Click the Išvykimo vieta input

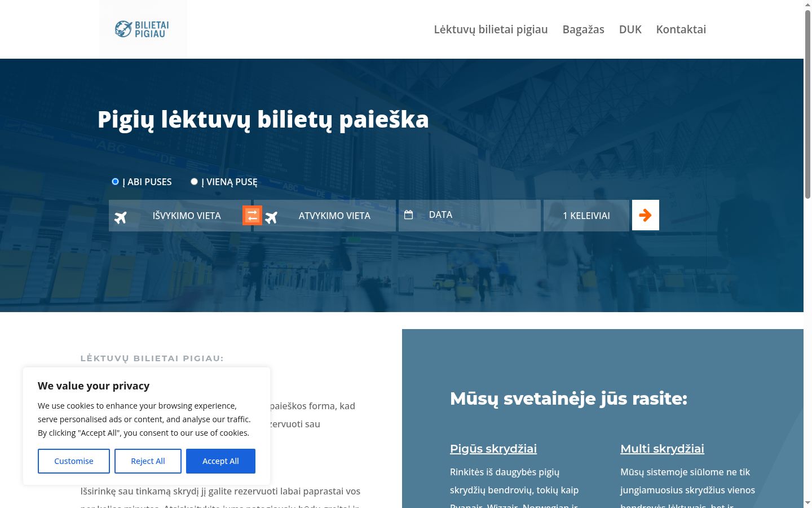180,216
